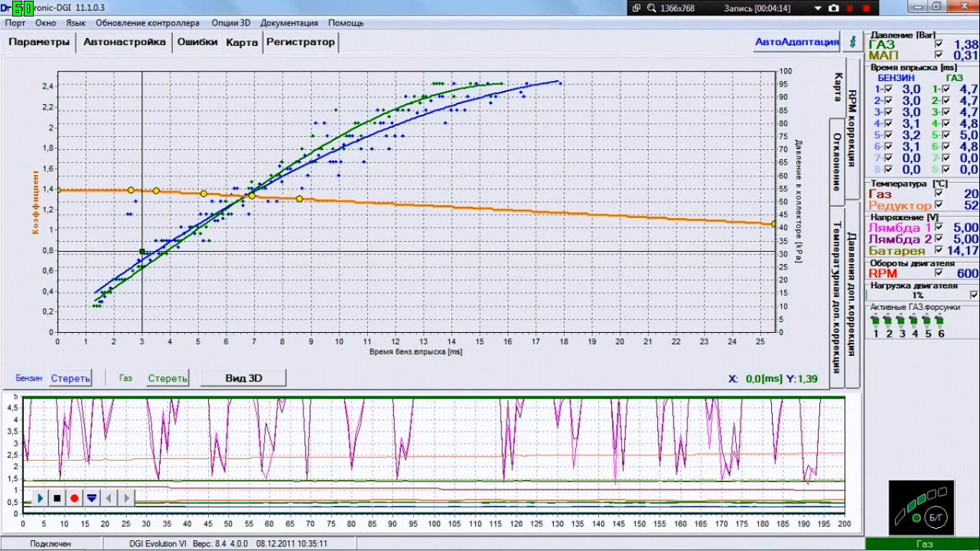Open the Документация menu
This screenshot has width=980, height=551.
(289, 23)
